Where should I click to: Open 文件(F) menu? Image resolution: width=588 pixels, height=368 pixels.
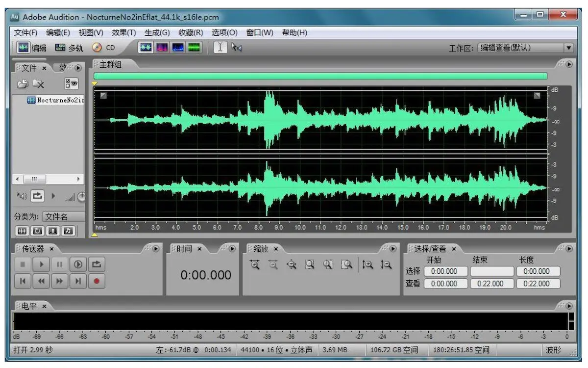click(26, 32)
